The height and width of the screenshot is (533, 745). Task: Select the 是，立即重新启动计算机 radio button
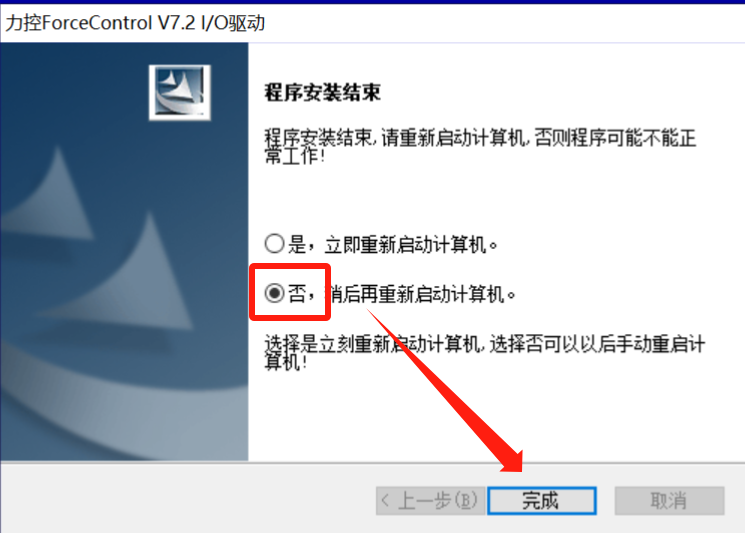pyautogui.click(x=275, y=244)
